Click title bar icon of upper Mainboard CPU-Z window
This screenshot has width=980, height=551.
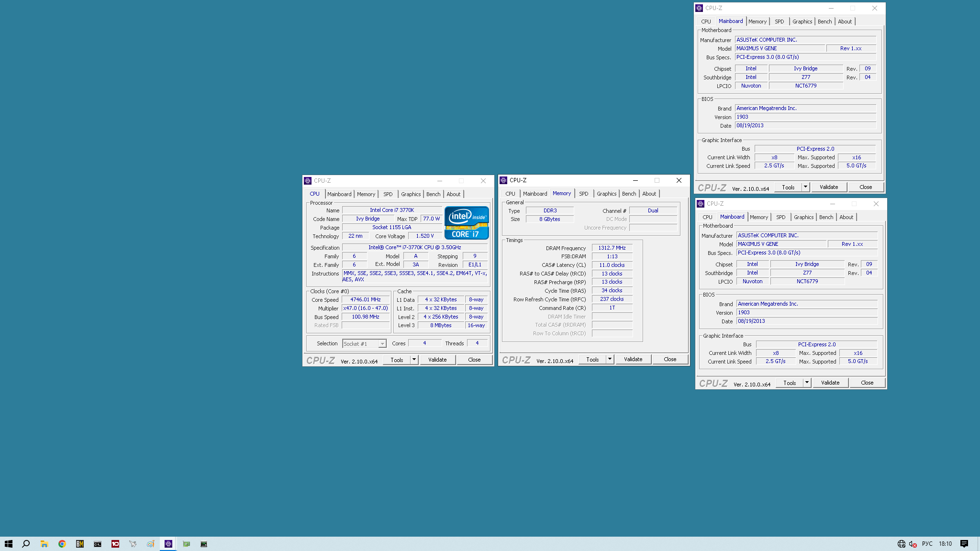699,8
